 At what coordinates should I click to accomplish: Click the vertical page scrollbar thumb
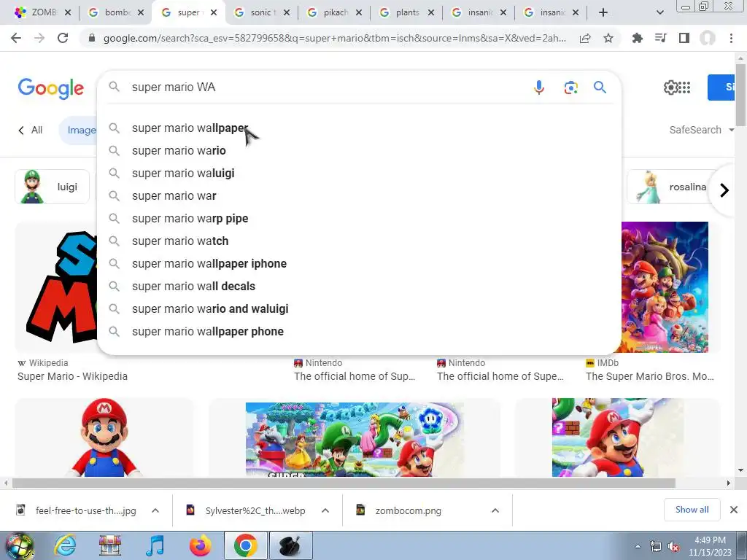(740, 94)
